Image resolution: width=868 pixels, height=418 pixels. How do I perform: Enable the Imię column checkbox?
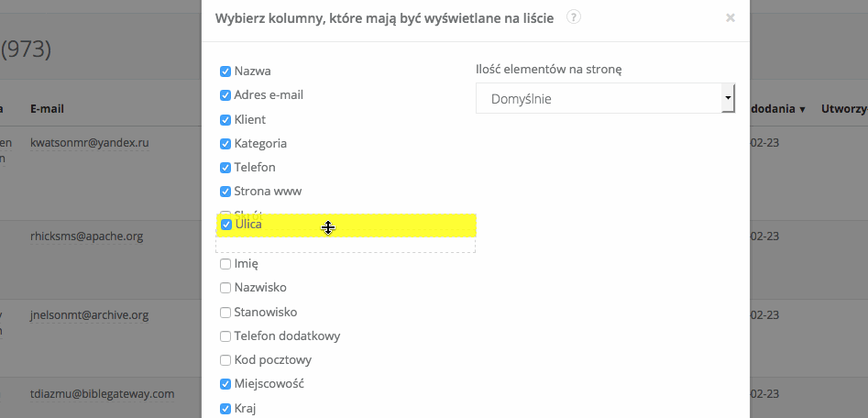point(225,264)
